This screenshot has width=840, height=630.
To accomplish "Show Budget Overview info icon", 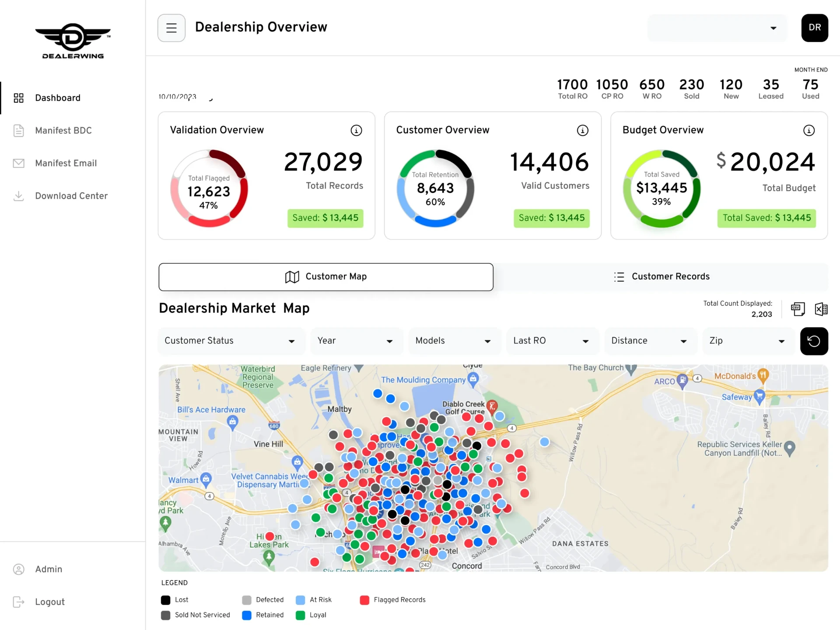I will tap(809, 130).
